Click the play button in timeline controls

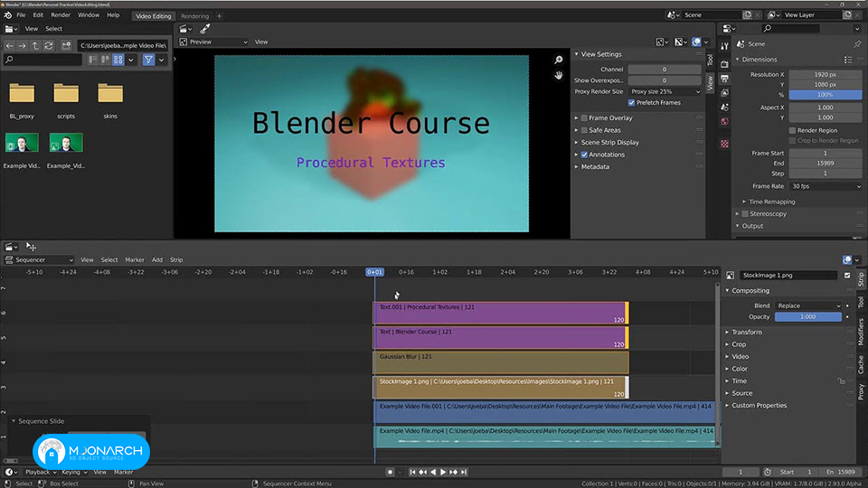click(443, 472)
